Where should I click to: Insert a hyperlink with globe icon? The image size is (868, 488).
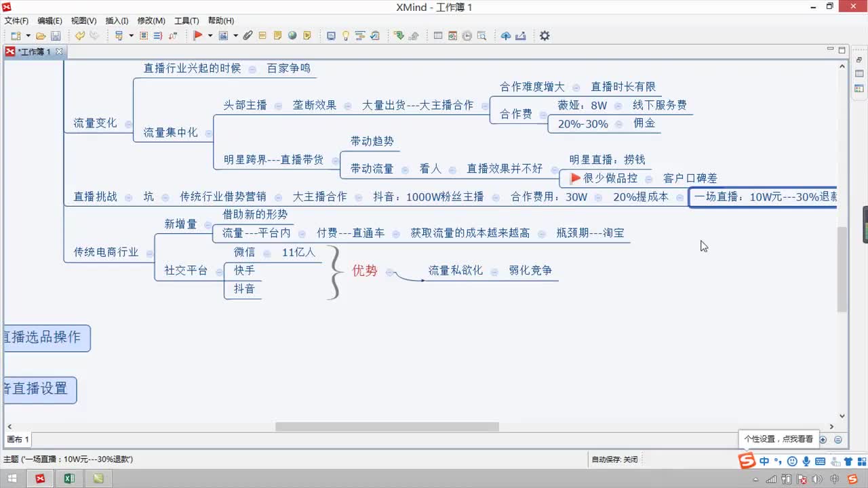pyautogui.click(x=292, y=35)
